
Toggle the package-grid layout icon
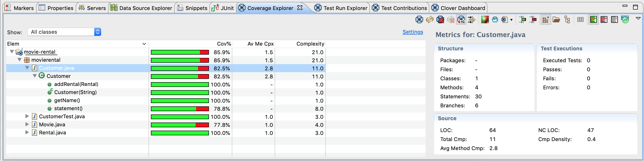pos(545,19)
